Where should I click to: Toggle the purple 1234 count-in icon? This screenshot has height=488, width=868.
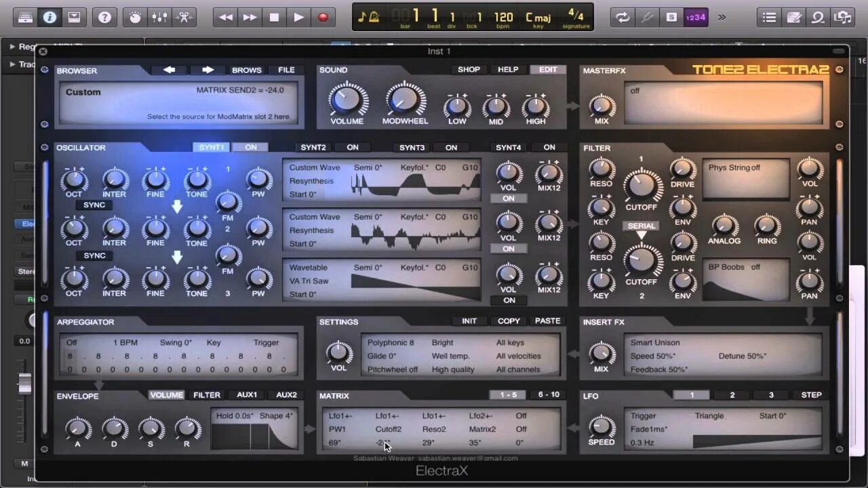coord(696,18)
